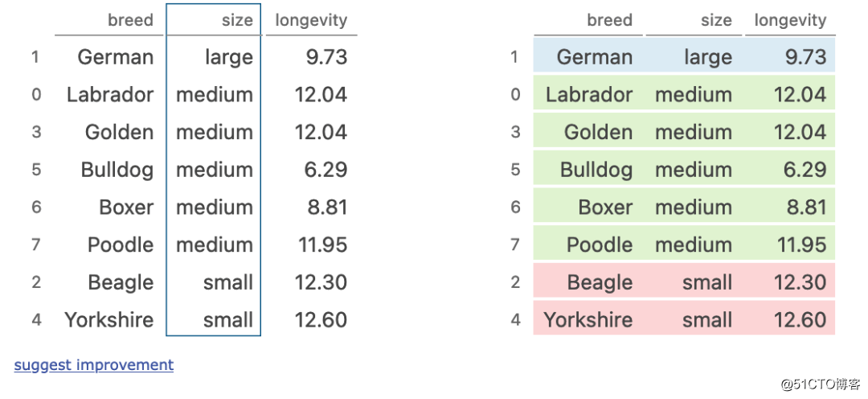This screenshot has height=399, width=868.
Task: Select the highlighted 'size' header in left table
Action: (x=237, y=21)
